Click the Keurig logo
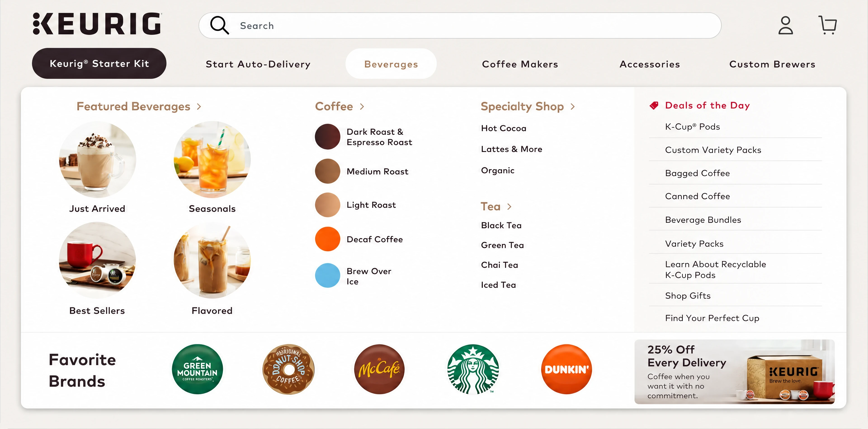This screenshot has height=429, width=868. [x=97, y=24]
